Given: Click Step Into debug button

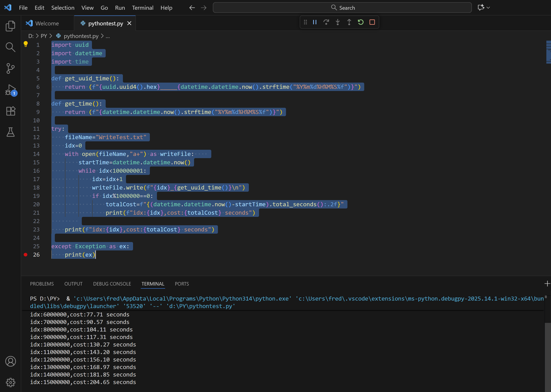Looking at the screenshot, I should click(337, 22).
